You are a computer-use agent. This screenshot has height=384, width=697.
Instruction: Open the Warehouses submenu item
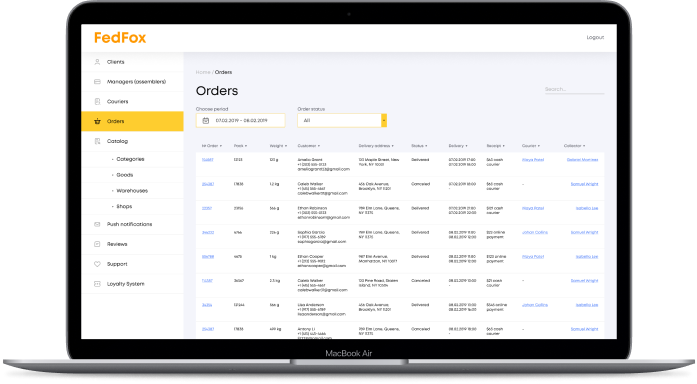132,191
